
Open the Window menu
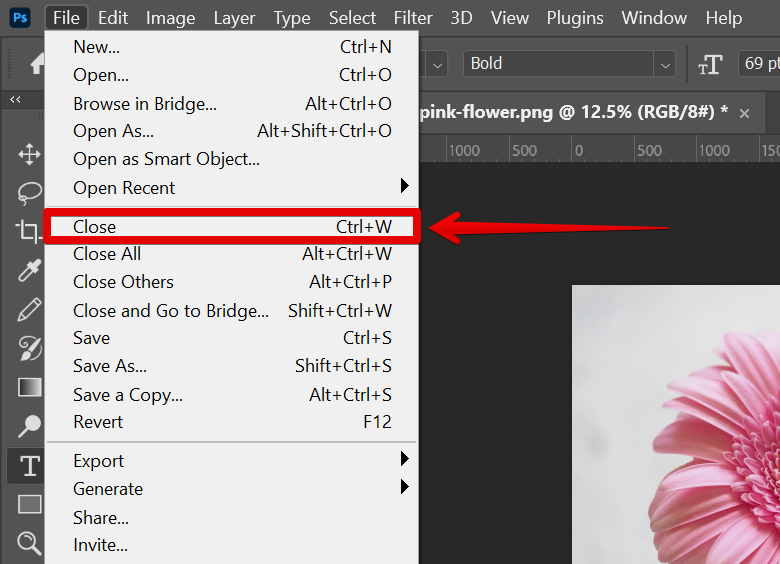coord(654,18)
